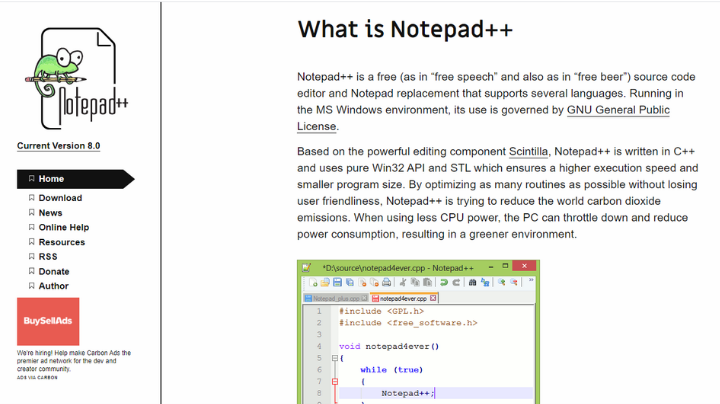This screenshot has height=404, width=720.
Task: Select Home in the sidebar menu
Action: click(76, 179)
